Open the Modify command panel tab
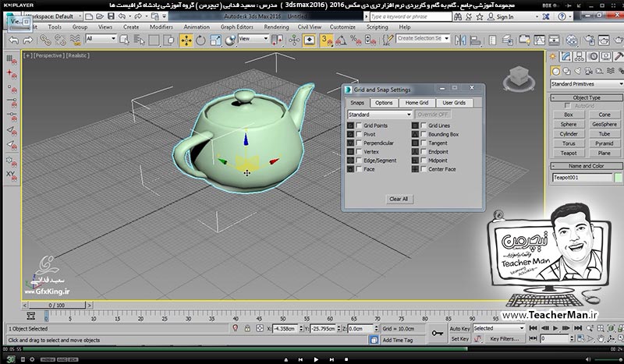The height and width of the screenshot is (364, 624). point(566,57)
